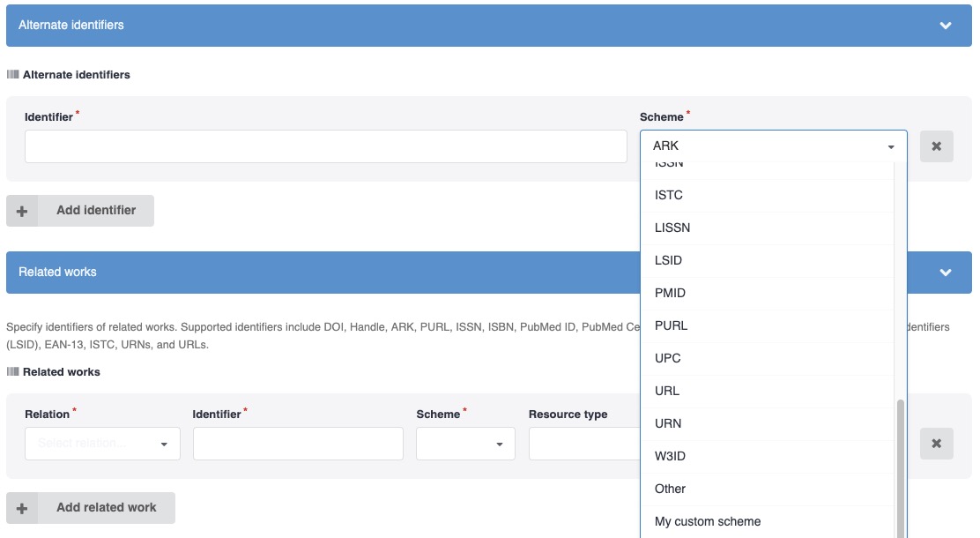Click the Add identifier button
This screenshot has height=538, width=980.
pos(80,211)
